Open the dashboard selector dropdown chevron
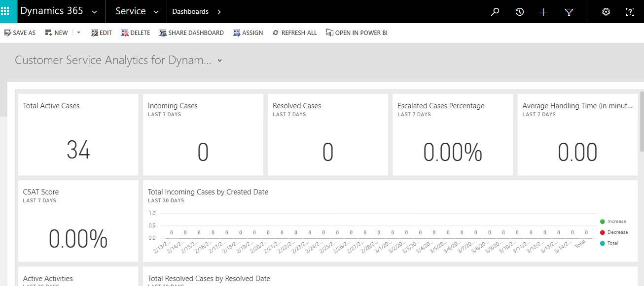Image resolution: width=644 pixels, height=286 pixels. (x=220, y=61)
